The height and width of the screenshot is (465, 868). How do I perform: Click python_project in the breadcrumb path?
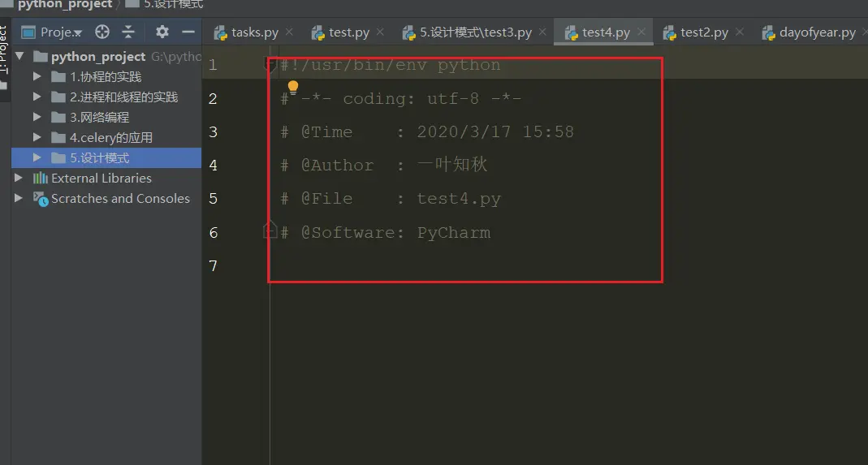pyautogui.click(x=65, y=5)
